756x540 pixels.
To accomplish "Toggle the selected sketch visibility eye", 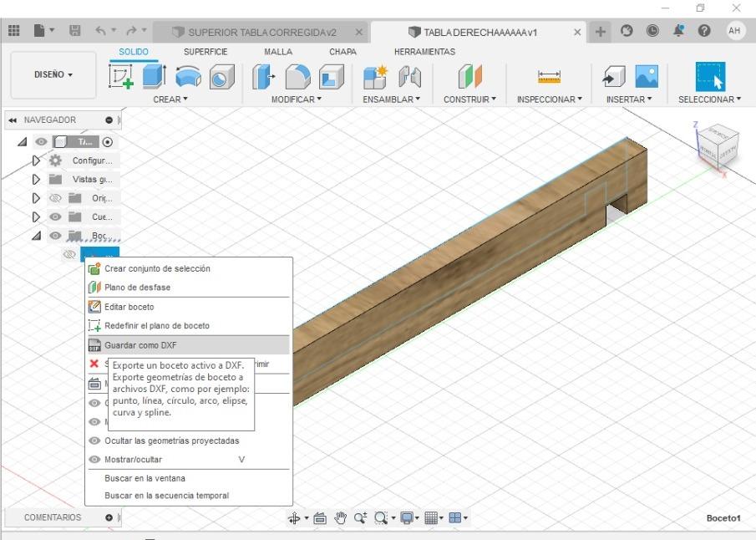I will pos(69,254).
